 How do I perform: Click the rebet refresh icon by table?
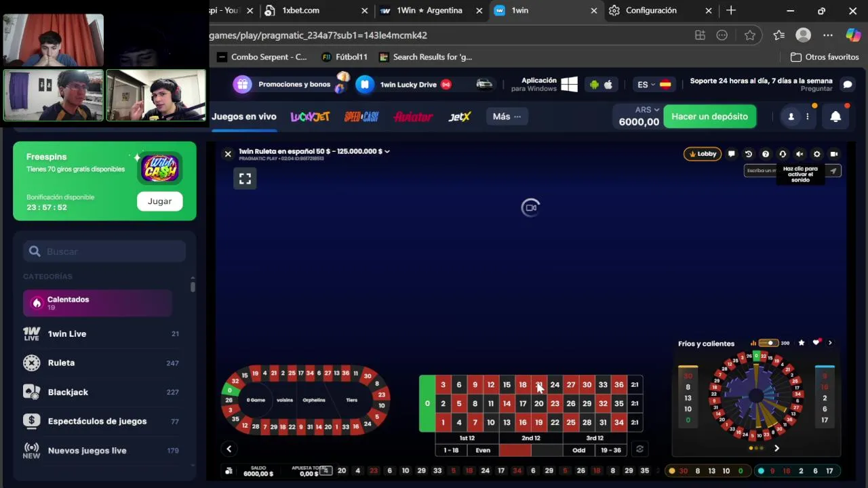coord(639,449)
